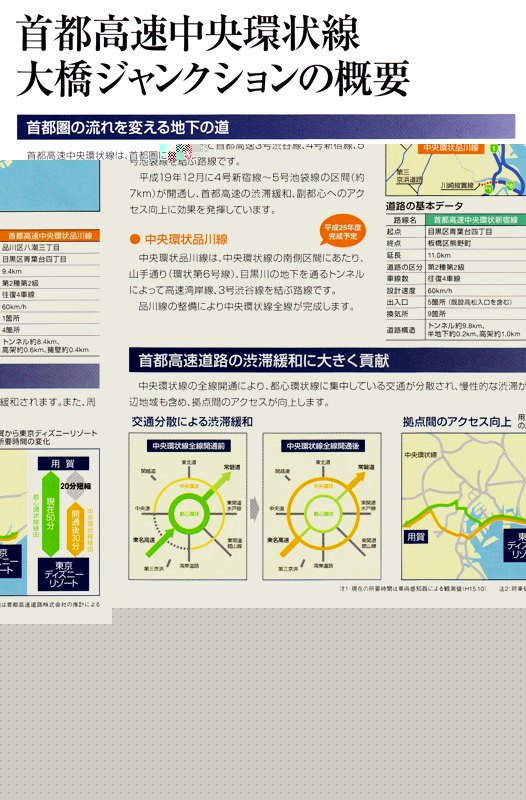Click '常磐道' label in the after-opening diagram
The width and height of the screenshot is (526, 800).
coord(366,467)
